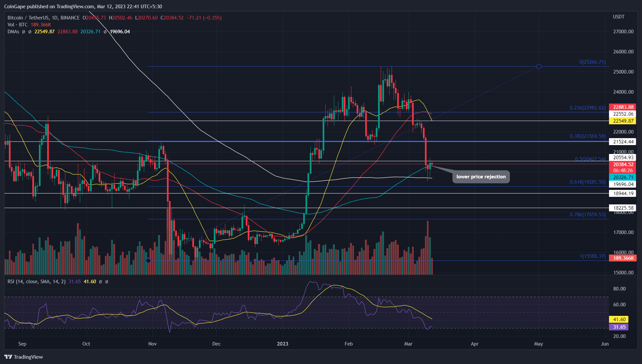Click the Fibonacci endpoint circle near May
Viewport: 642px width, 364px height.
tap(539, 67)
